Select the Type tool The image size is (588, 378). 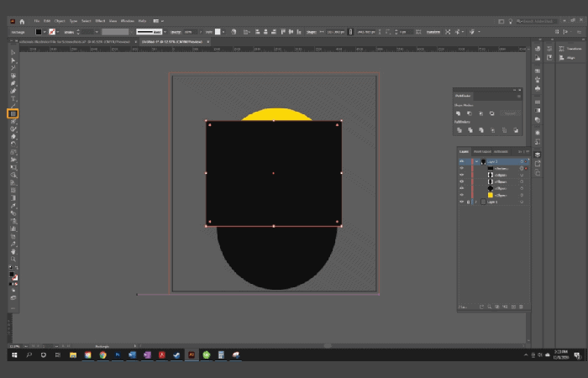pyautogui.click(x=13, y=98)
